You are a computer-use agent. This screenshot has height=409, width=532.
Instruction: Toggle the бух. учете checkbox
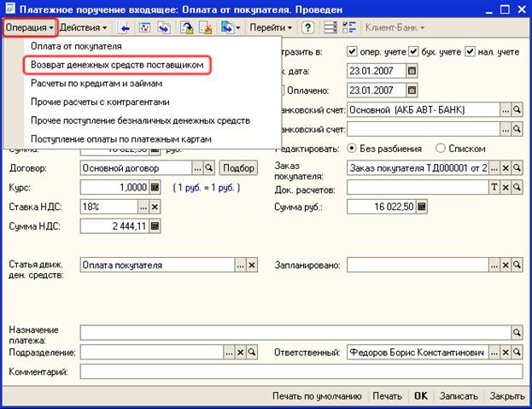pyautogui.click(x=413, y=51)
